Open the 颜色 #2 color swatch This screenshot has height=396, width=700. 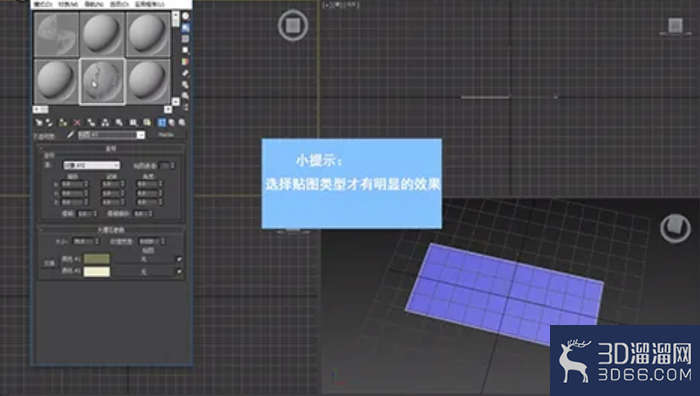point(96,272)
